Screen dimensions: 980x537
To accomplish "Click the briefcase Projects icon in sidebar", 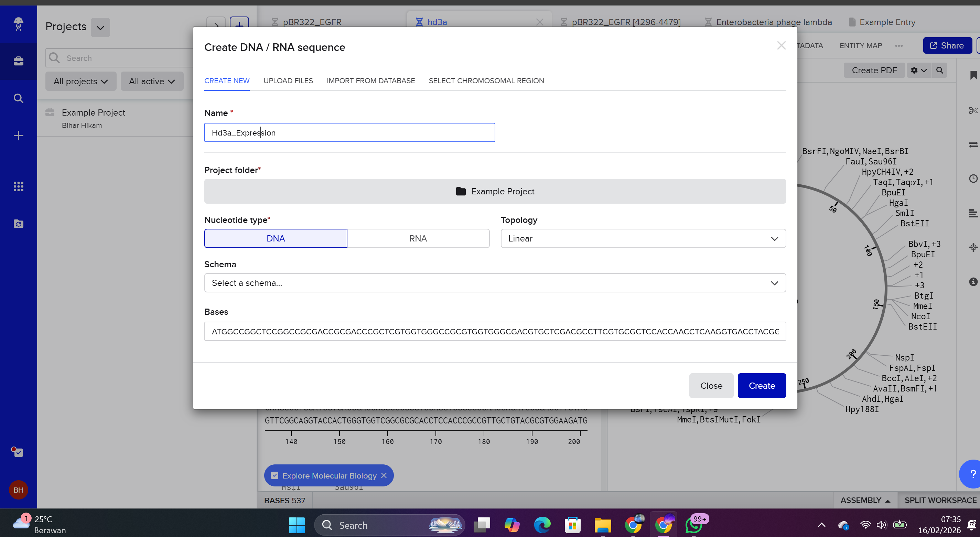I will click(x=18, y=61).
